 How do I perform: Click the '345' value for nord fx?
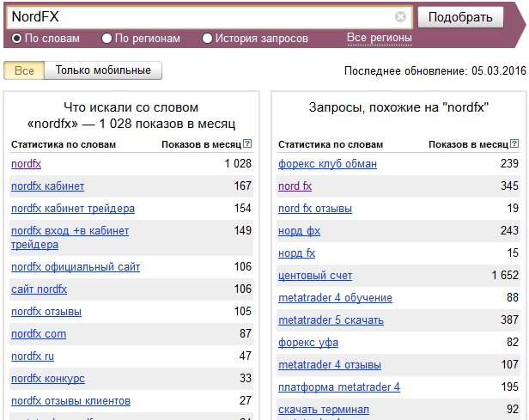point(510,186)
